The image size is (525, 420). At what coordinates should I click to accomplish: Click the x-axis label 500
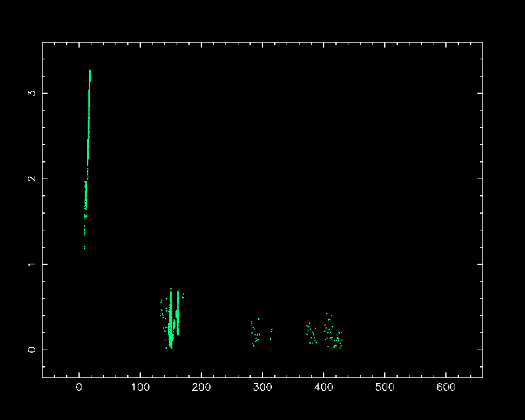(385, 387)
